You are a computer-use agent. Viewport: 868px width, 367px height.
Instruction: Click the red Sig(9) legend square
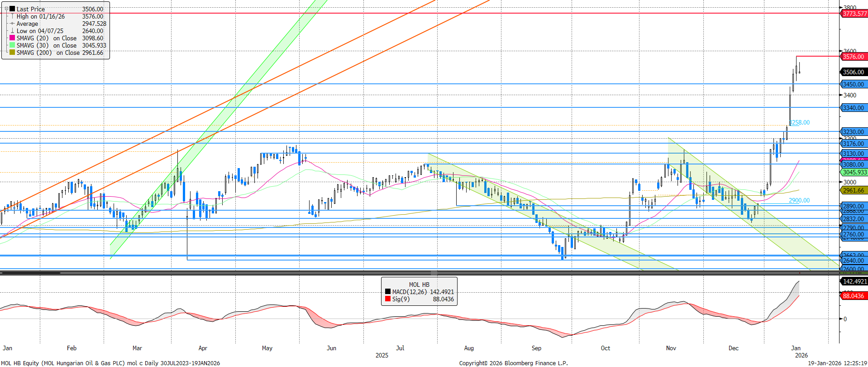click(387, 299)
